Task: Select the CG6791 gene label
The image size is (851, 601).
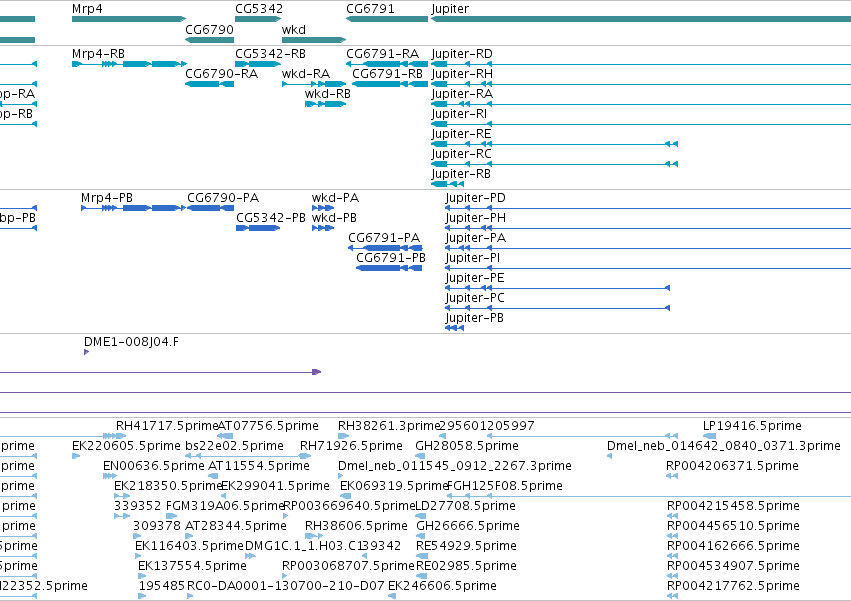Action: (x=370, y=9)
